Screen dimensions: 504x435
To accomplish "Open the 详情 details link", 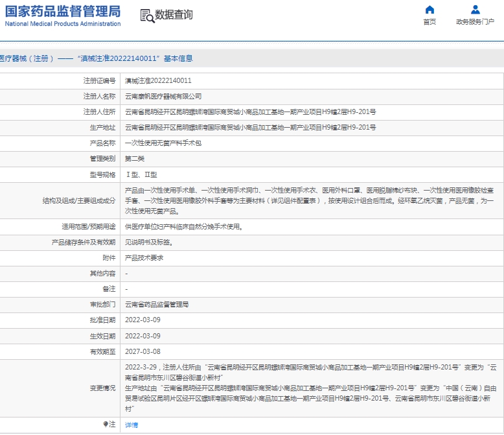I will (131, 425).
